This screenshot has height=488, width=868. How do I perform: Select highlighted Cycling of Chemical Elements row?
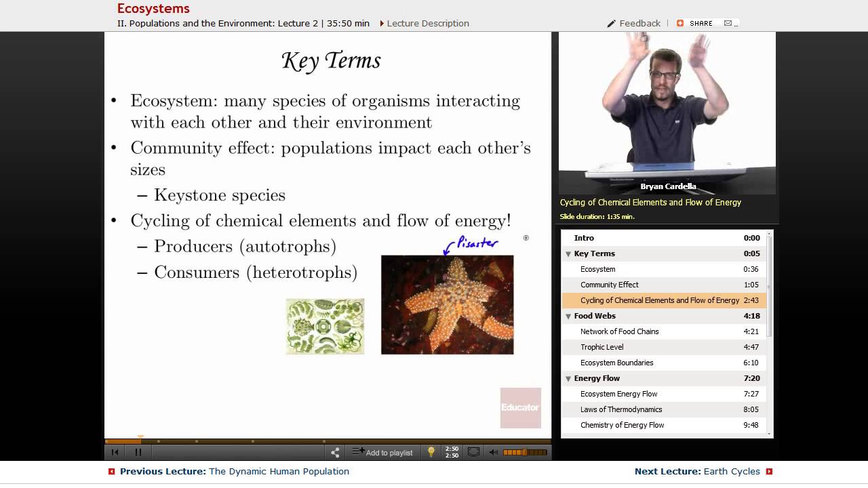[x=664, y=300]
